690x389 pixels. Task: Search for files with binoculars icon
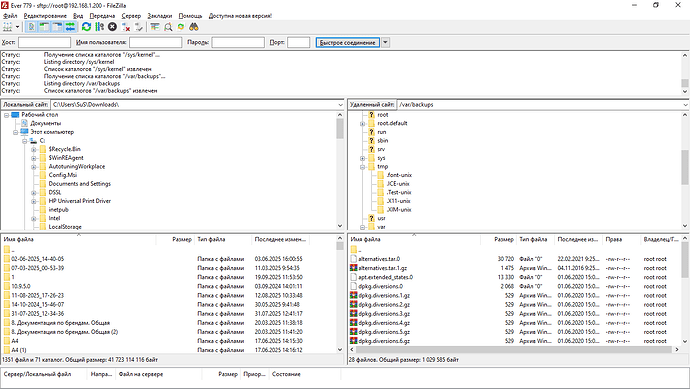pyautogui.click(x=194, y=27)
